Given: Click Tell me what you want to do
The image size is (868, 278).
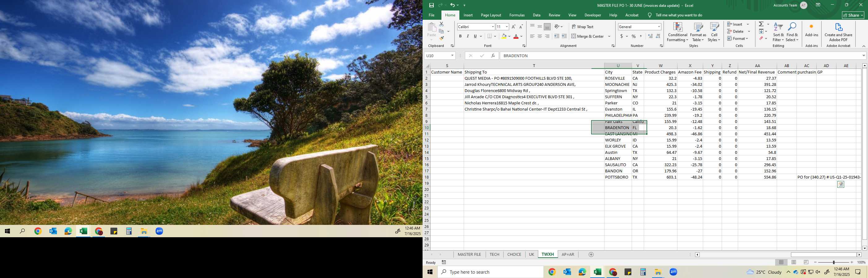Looking at the screenshot, I should [679, 15].
